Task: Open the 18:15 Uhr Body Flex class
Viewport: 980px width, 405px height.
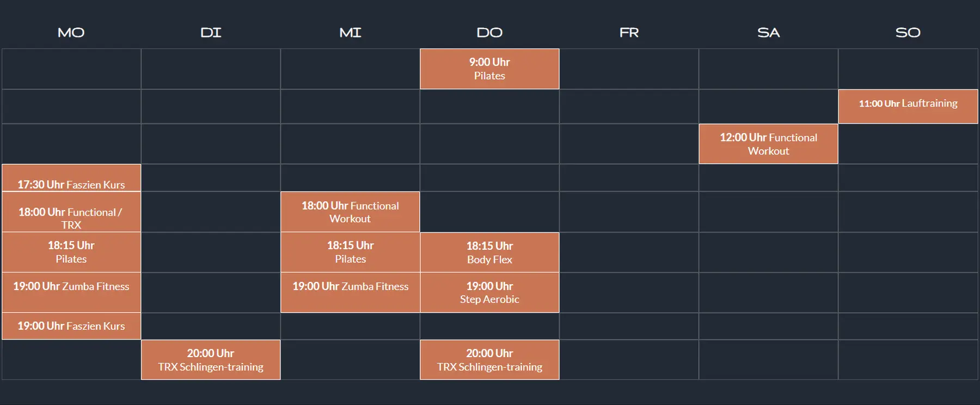Action: pyautogui.click(x=489, y=253)
